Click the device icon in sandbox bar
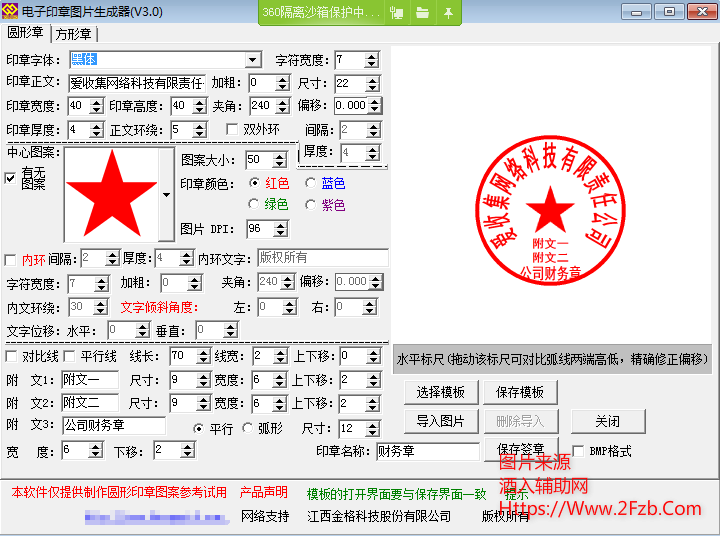Screen dimensions: 720x536 tap(398, 12)
